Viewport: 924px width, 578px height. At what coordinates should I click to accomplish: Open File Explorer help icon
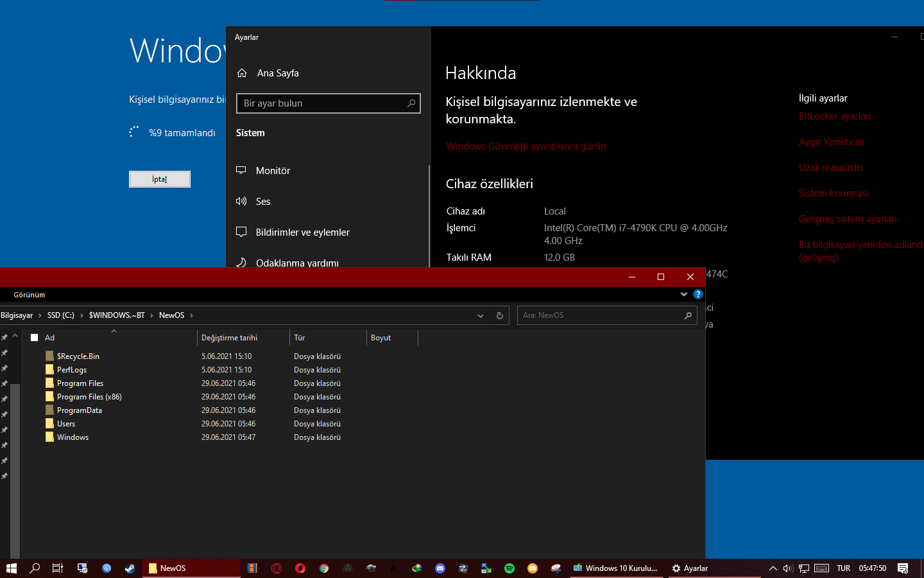tap(698, 294)
